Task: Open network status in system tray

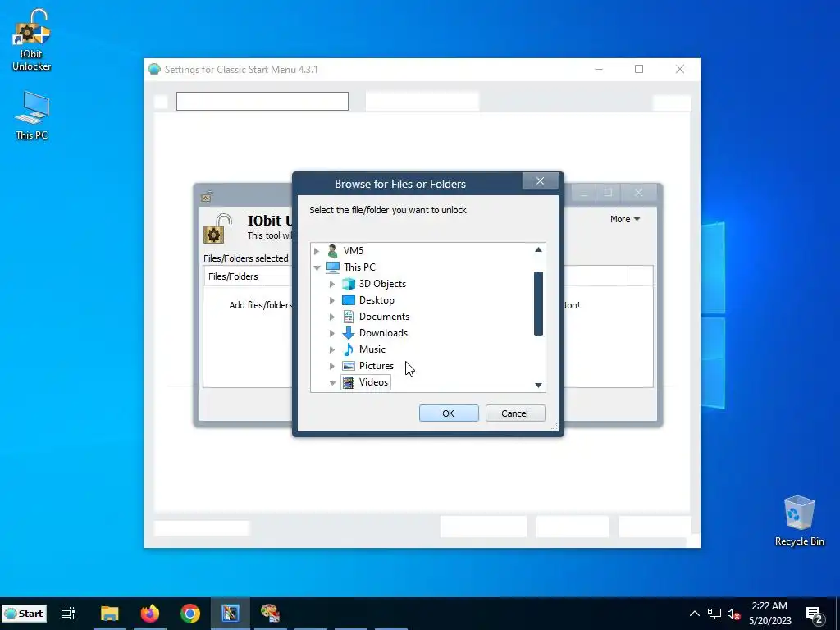Action: (x=714, y=614)
